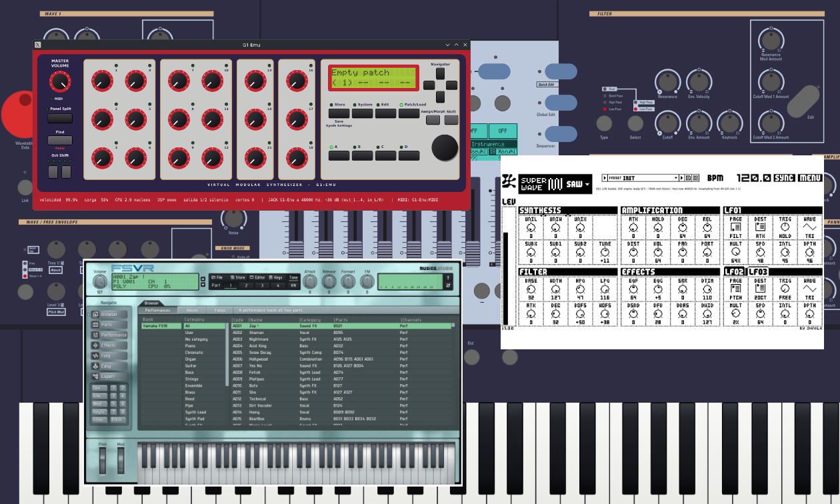Click the Navigator up arrow in G1 Emu
This screenshot has width=840, height=504.
(x=441, y=75)
